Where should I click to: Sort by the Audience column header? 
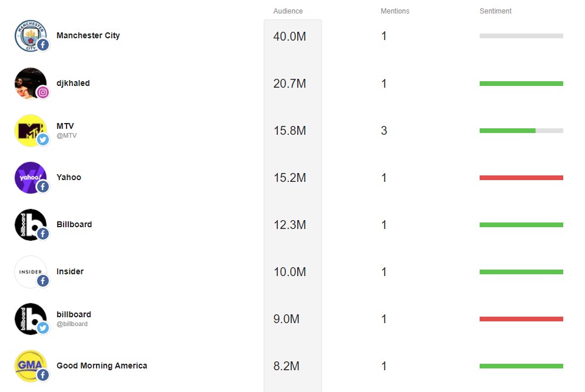click(288, 11)
